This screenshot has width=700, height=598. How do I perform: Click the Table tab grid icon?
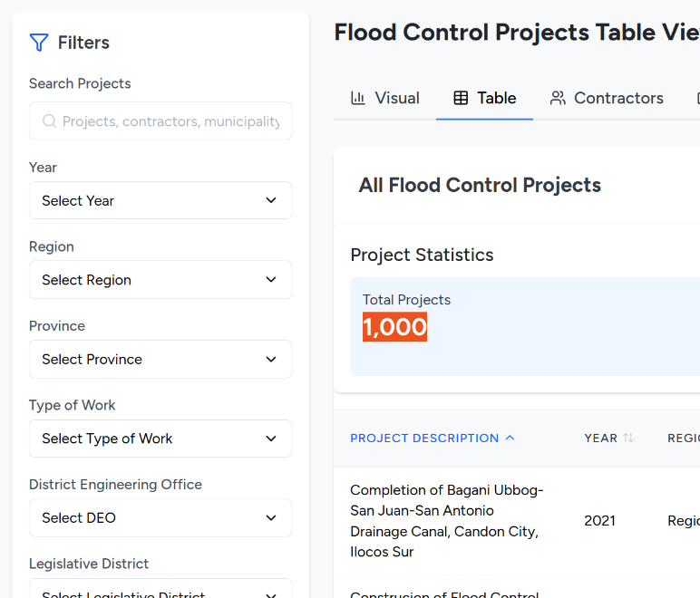coord(461,98)
